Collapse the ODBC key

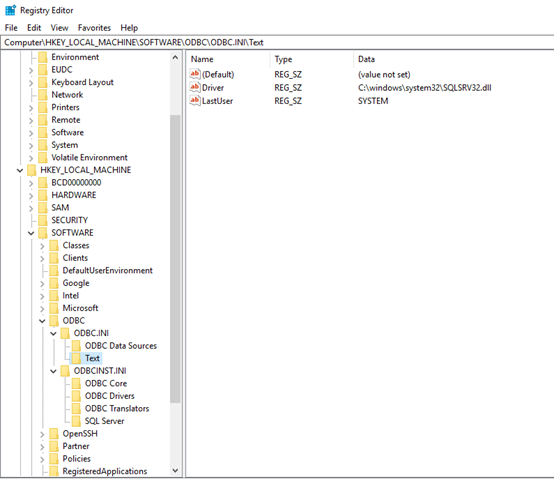click(x=42, y=321)
